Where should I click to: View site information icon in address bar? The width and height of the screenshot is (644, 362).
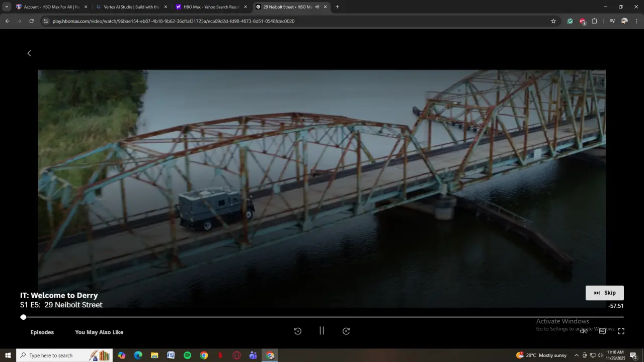point(46,21)
